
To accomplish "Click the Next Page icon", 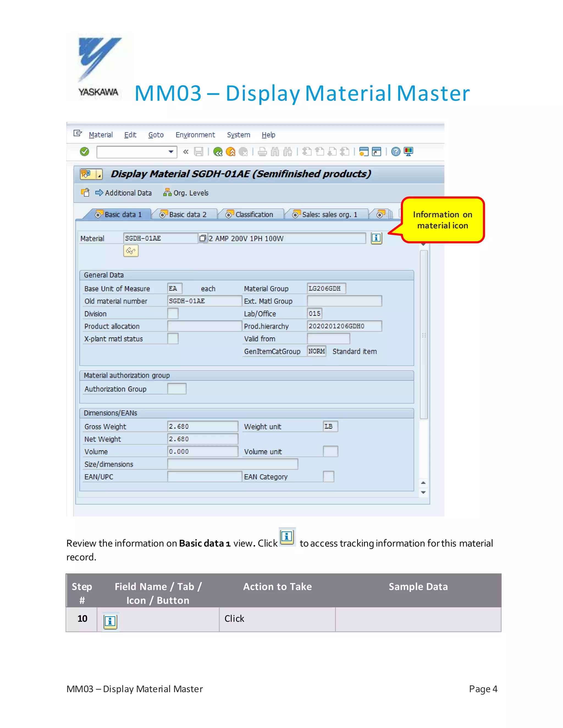I will coord(332,152).
